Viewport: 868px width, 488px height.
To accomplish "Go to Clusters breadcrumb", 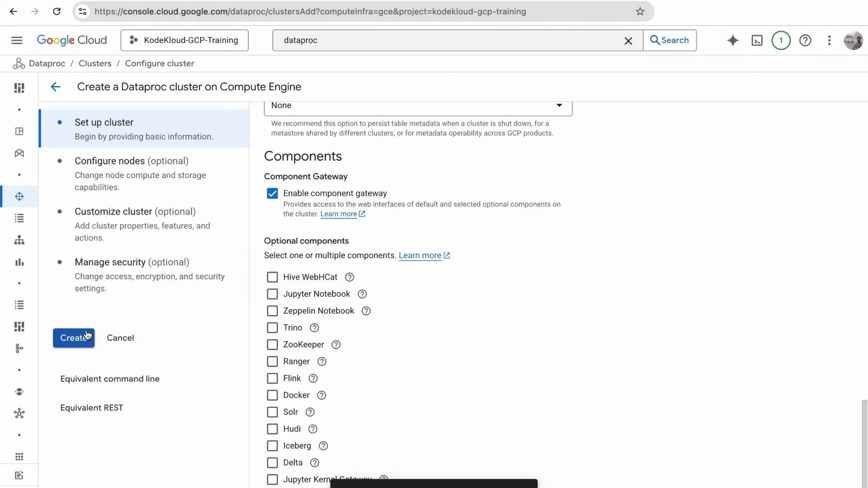I will [95, 63].
